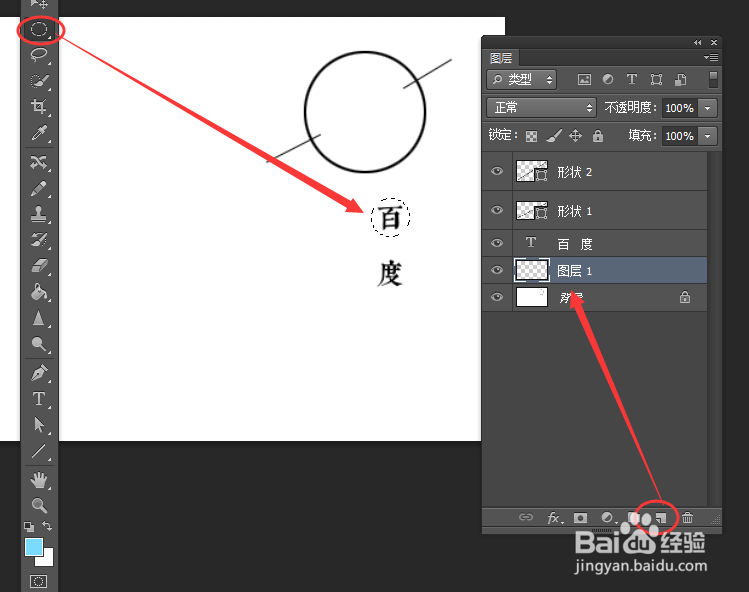Viewport: 749px width, 592px height.
Task: Select the Quick Selection tool
Action: (x=39, y=81)
